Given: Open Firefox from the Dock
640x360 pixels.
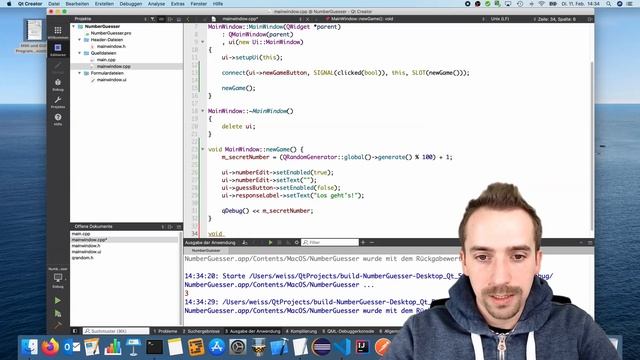Looking at the screenshot, I should tap(50, 347).
